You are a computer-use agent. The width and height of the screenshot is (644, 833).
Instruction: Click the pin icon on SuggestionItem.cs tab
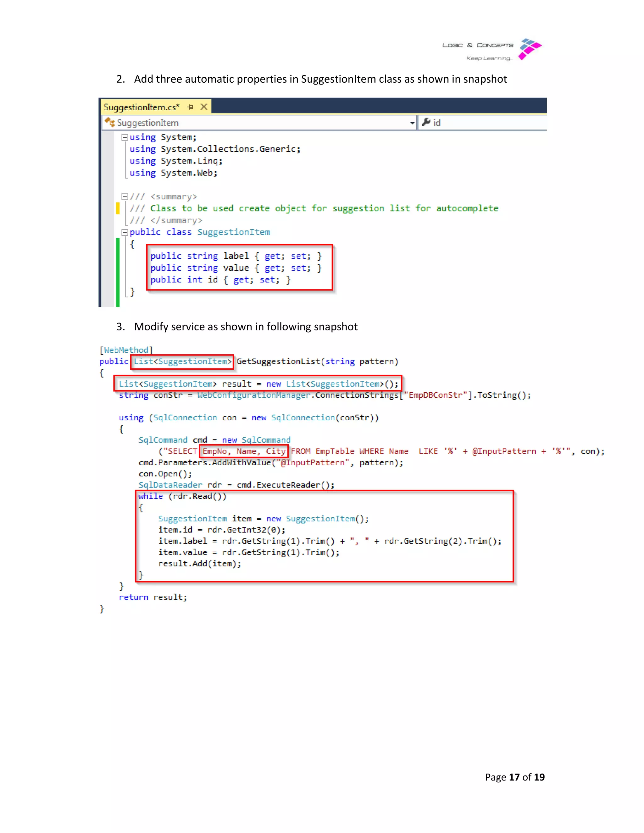(190, 107)
